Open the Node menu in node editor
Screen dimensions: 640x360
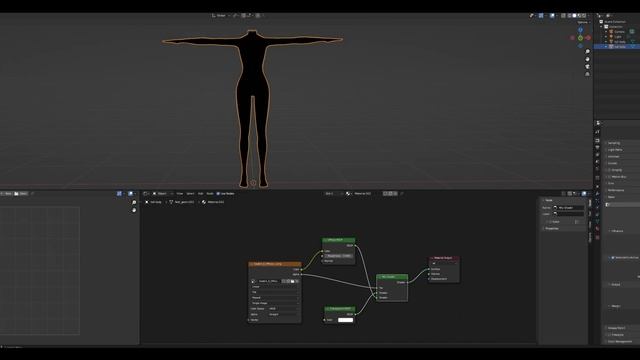click(x=210, y=193)
